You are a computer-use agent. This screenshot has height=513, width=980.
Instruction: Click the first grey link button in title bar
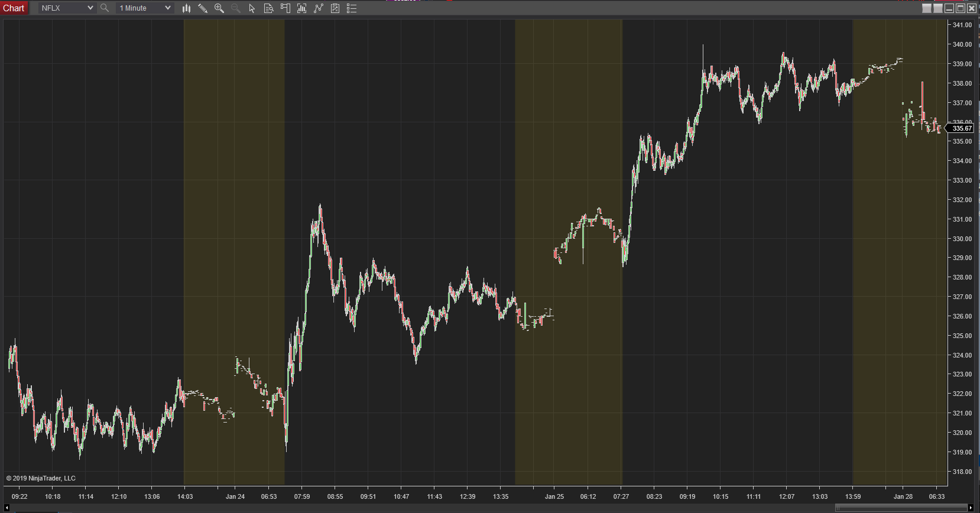927,8
